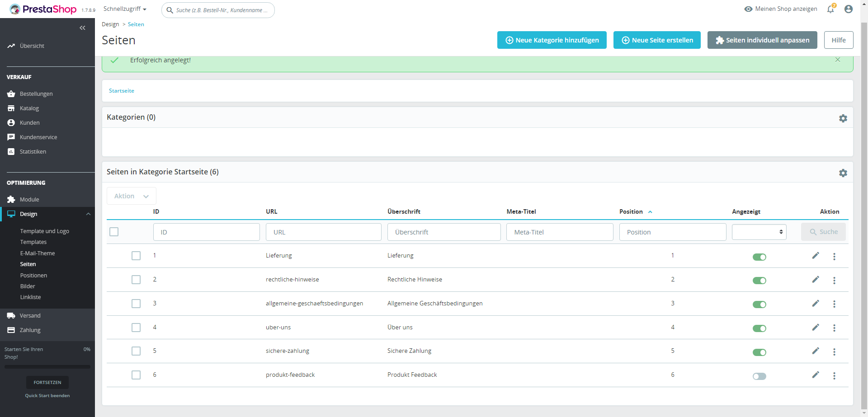Screen dimensions: 868x417
Task: Open Template und Logo submenu item
Action: coord(45,231)
